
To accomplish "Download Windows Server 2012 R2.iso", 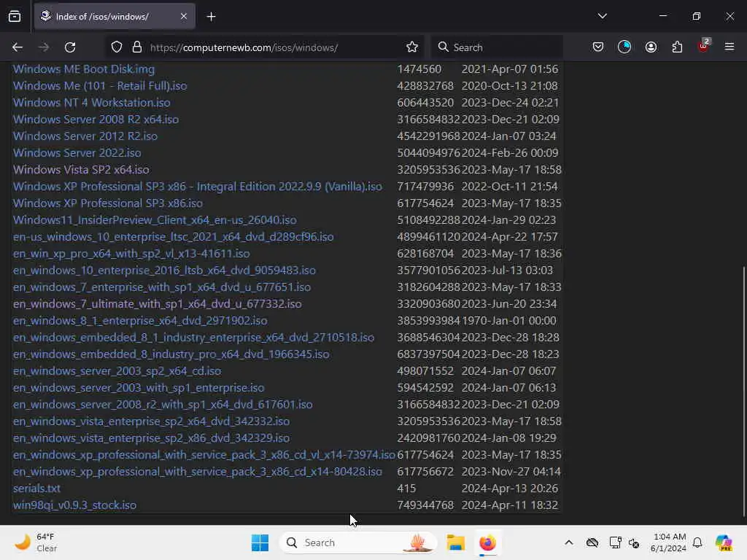I will [x=85, y=136].
